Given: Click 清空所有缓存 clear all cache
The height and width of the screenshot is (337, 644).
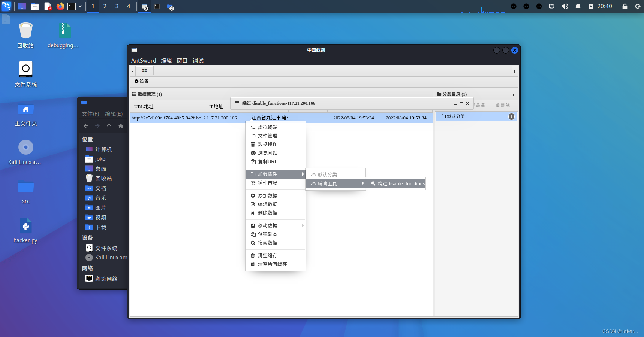Looking at the screenshot, I should [x=272, y=264].
